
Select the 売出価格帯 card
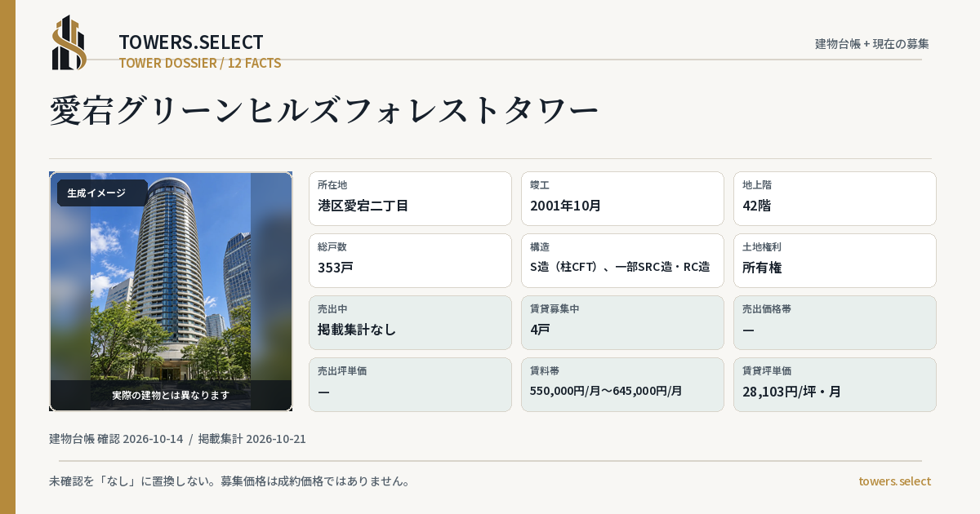click(x=835, y=322)
